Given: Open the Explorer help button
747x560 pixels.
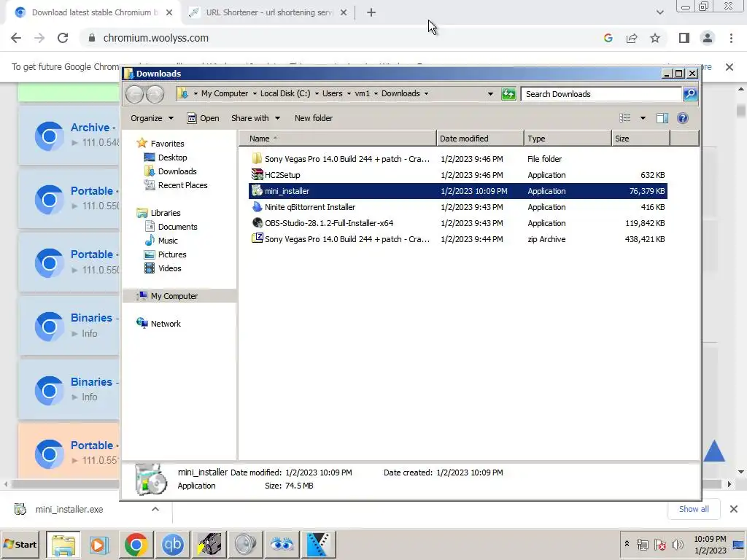Looking at the screenshot, I should (x=682, y=118).
